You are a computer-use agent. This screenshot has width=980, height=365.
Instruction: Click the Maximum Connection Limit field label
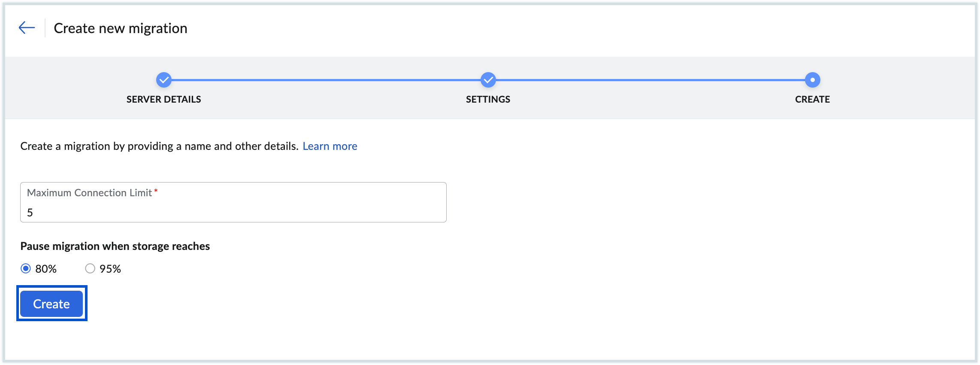point(89,193)
